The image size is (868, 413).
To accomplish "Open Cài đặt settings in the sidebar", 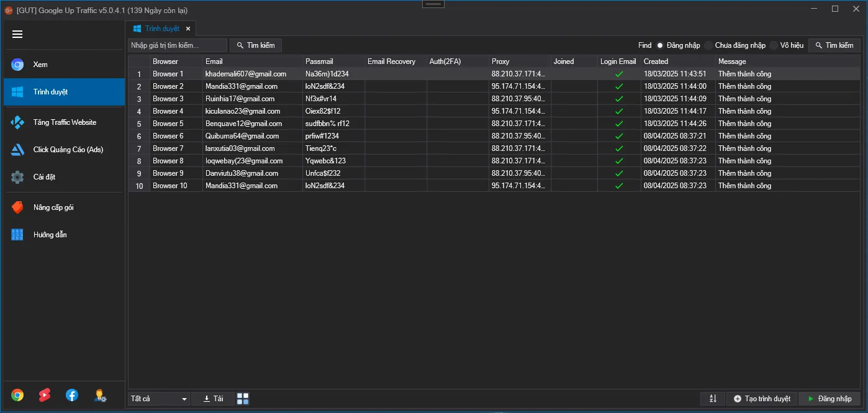I will (65, 177).
